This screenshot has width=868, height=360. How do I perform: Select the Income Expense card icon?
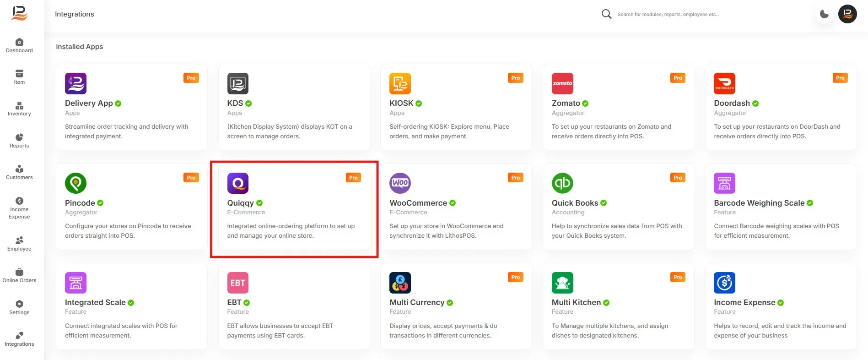pos(724,283)
